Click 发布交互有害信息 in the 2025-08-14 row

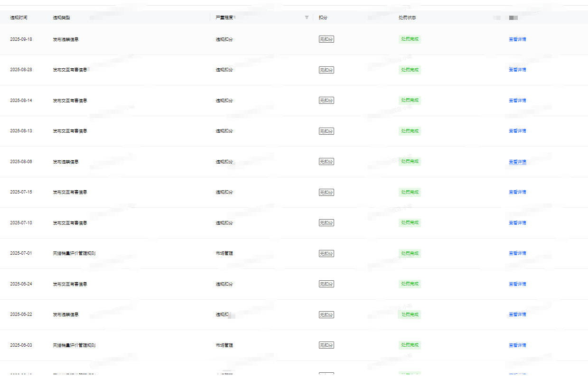pos(70,101)
